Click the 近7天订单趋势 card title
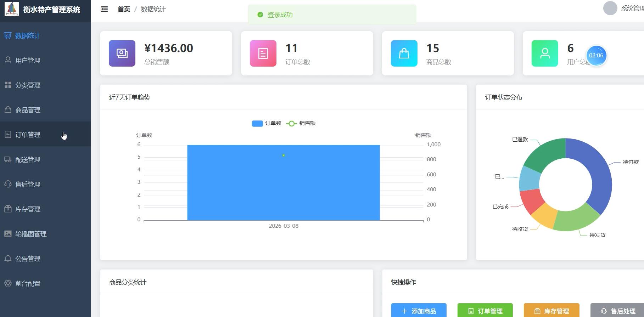Viewport: 644px width, 317px height. click(x=130, y=97)
